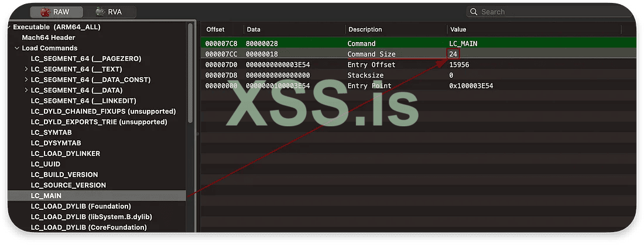
Task: Select data cell 80000028
Action: pyautogui.click(x=262, y=43)
